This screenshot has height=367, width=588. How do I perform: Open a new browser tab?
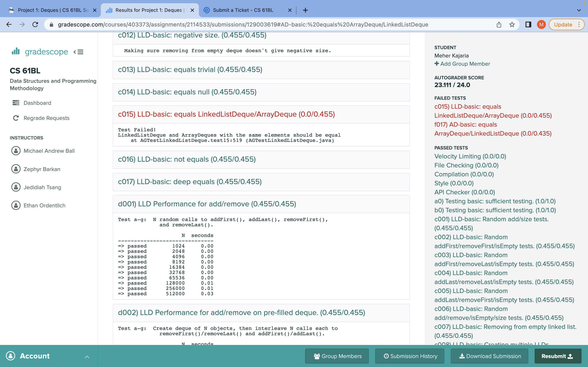click(x=305, y=10)
